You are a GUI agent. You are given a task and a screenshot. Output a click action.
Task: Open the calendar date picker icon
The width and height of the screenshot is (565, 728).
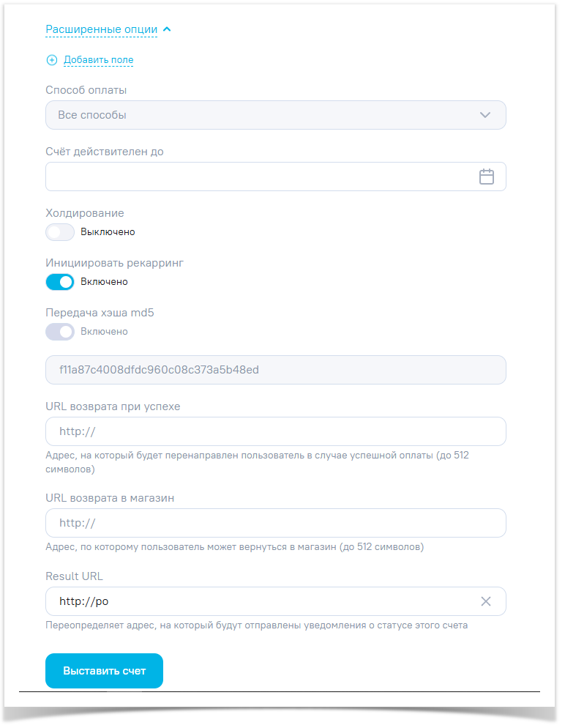(487, 177)
